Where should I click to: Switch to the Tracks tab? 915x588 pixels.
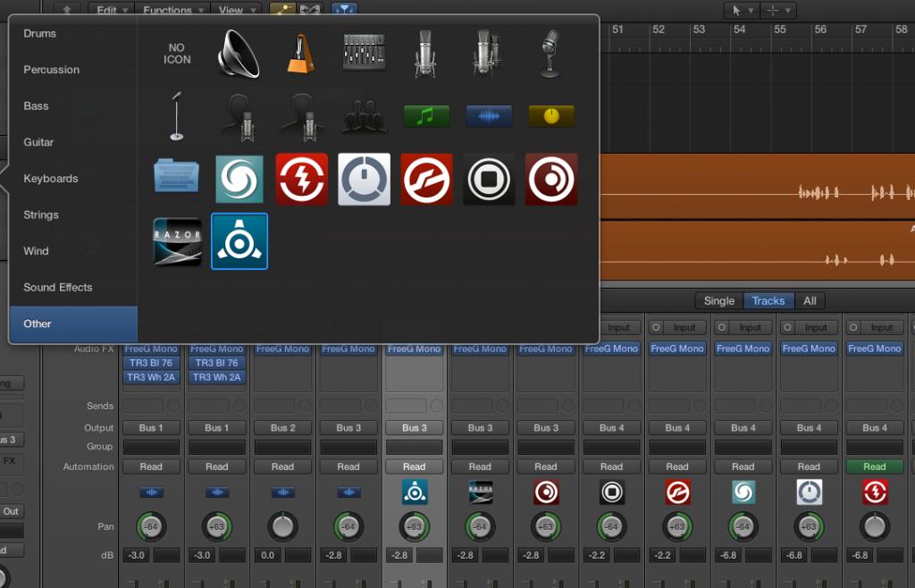[x=768, y=300]
